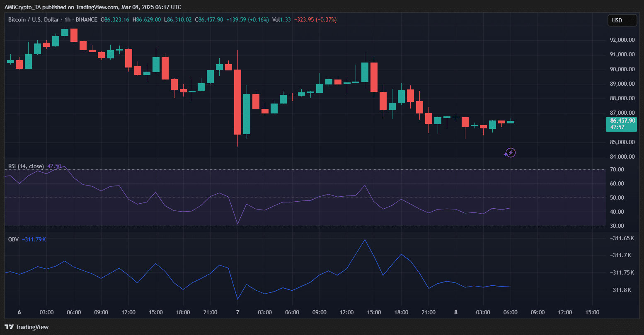Click the 91,000.00 price axis label
Screen dimensions: 644x335
pos(622,55)
